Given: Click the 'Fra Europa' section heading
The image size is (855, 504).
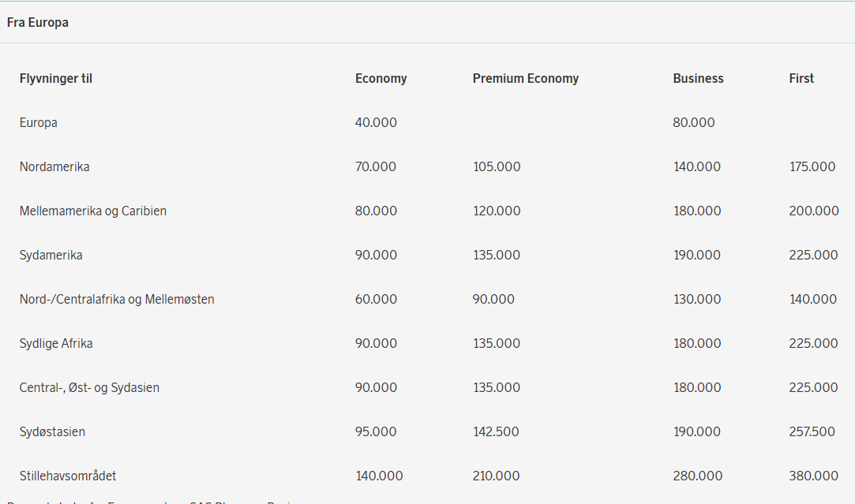Looking at the screenshot, I should pos(38,23).
